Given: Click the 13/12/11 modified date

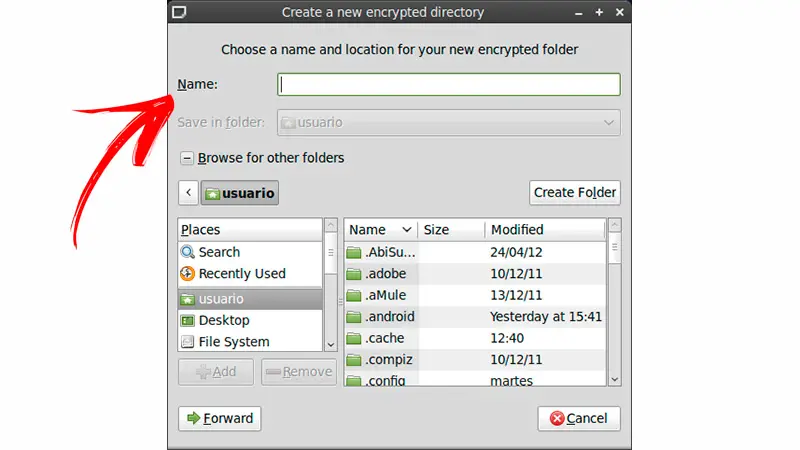Looking at the screenshot, I should pos(516,295).
